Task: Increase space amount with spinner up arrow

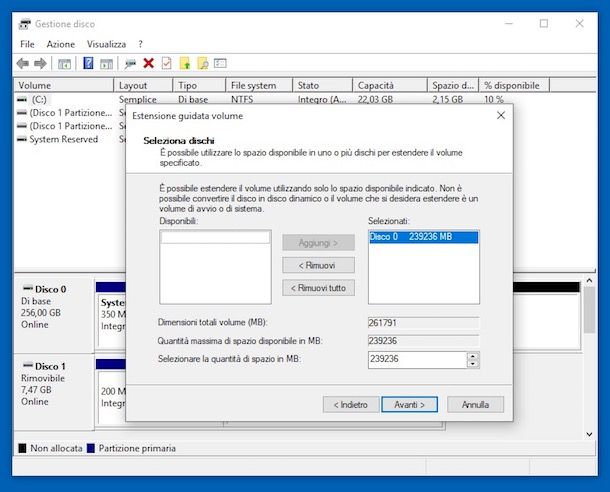Action: click(x=472, y=355)
